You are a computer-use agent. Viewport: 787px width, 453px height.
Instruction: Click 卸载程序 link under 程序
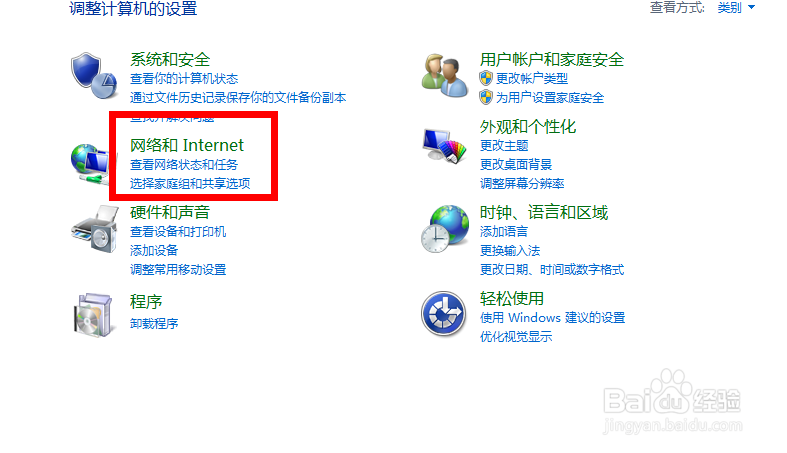point(154,324)
